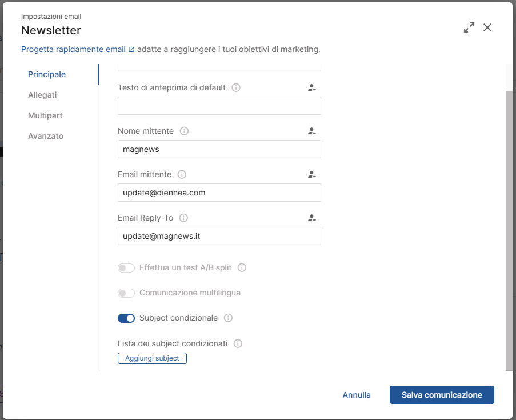Disable the Subject condizionale toggle
This screenshot has width=516, height=420.
pyautogui.click(x=126, y=318)
